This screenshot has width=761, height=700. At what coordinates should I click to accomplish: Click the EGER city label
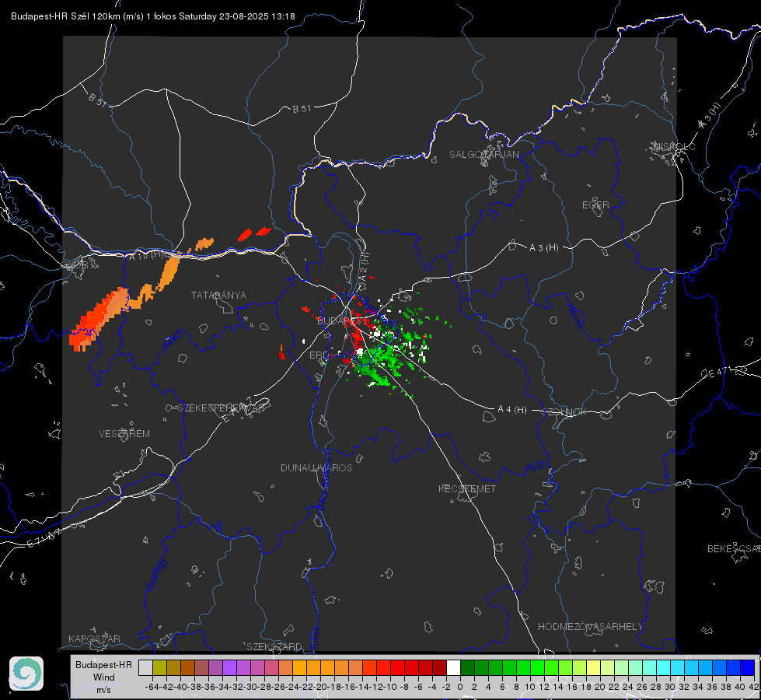tap(595, 205)
